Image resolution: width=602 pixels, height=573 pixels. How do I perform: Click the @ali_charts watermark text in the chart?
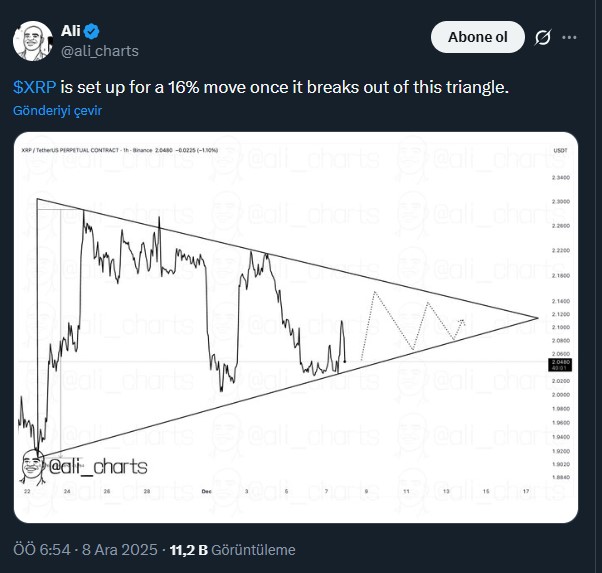coord(98,467)
